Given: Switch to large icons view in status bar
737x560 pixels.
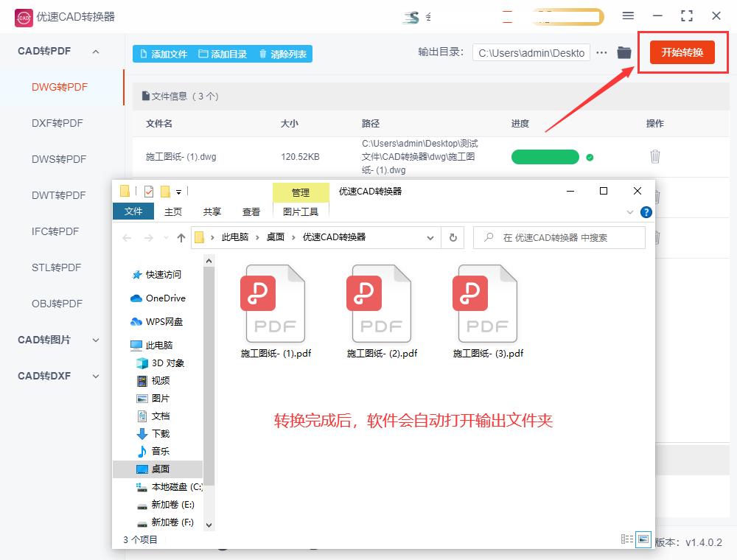Looking at the screenshot, I should pos(643,539).
